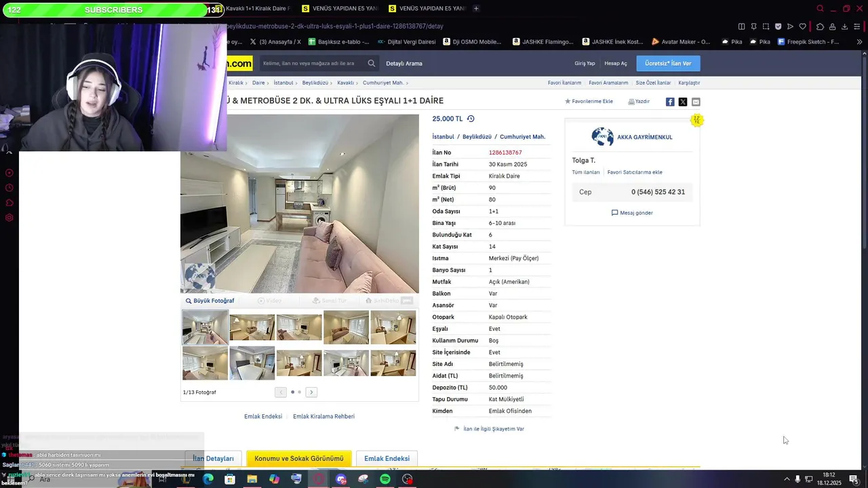The height and width of the screenshot is (488, 868).
Task: Open Favori Aramalarım menu item
Action: [608, 83]
